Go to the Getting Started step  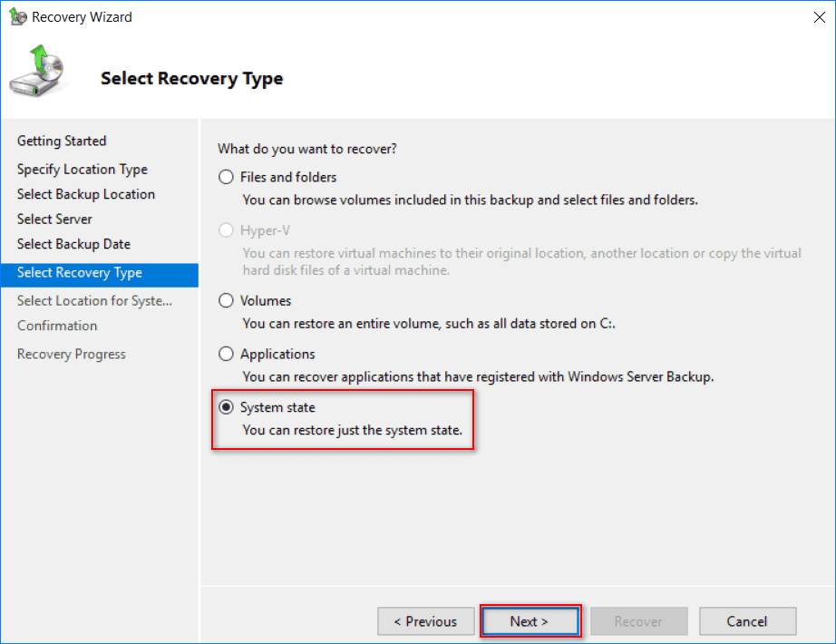(62, 141)
